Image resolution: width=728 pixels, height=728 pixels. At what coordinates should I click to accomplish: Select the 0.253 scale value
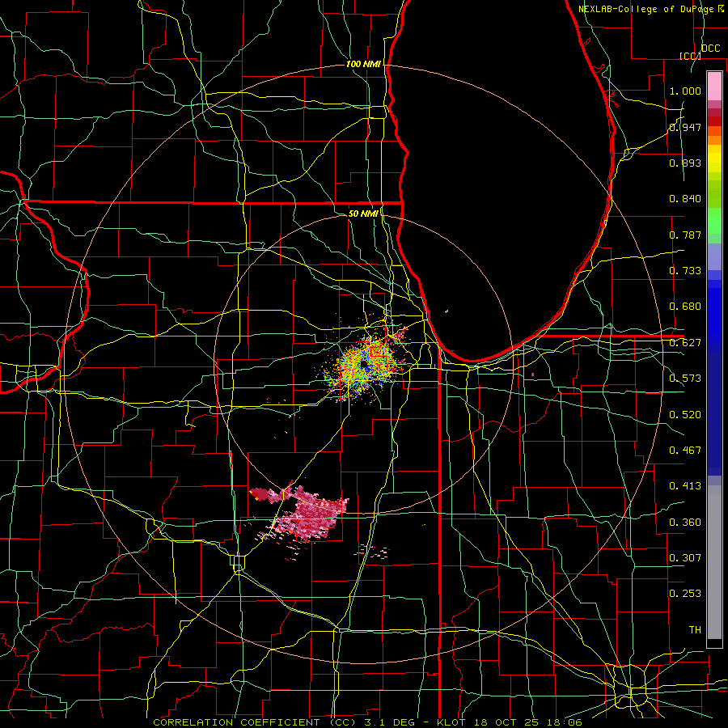click(685, 594)
